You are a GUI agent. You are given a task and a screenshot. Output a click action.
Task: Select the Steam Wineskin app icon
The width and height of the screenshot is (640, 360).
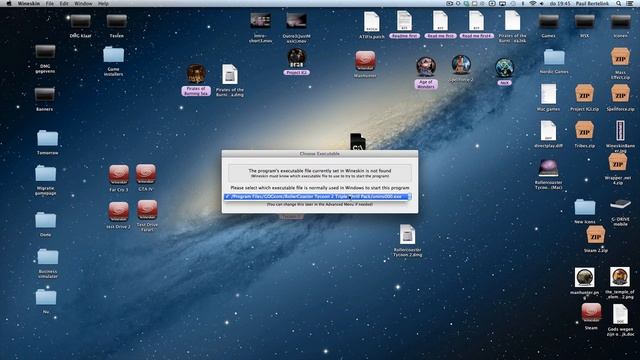[591, 313]
